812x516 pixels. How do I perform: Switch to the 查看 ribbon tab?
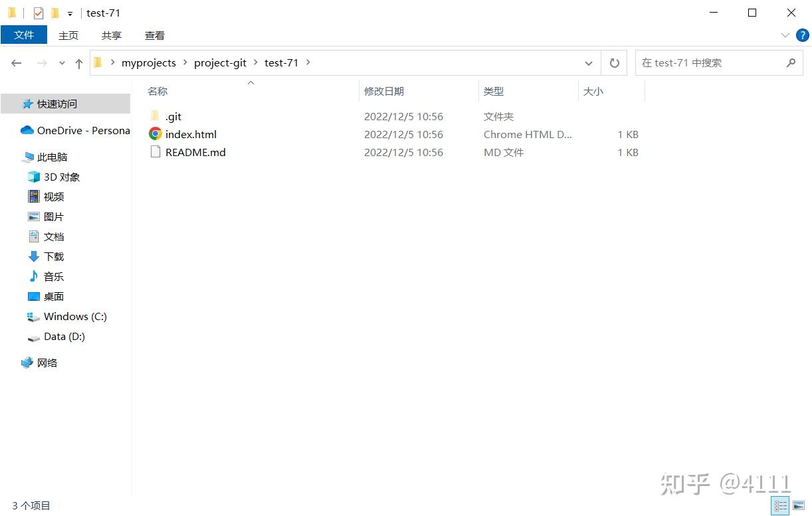[x=154, y=35]
